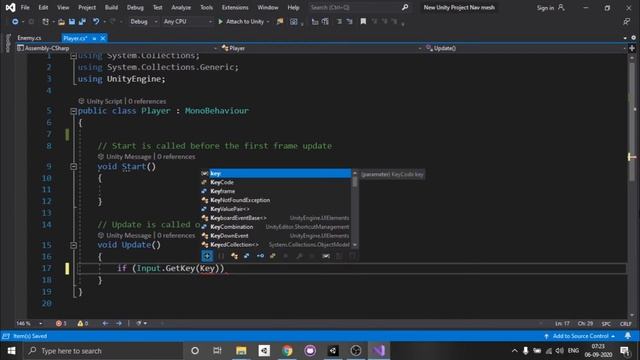This screenshot has height=360, width=640.
Task: Open the Analyze menu
Action: [181, 7]
